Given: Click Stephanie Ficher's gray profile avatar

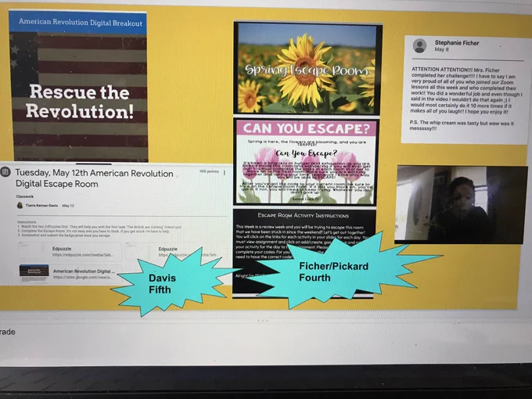Looking at the screenshot, I should pyautogui.click(x=419, y=46).
